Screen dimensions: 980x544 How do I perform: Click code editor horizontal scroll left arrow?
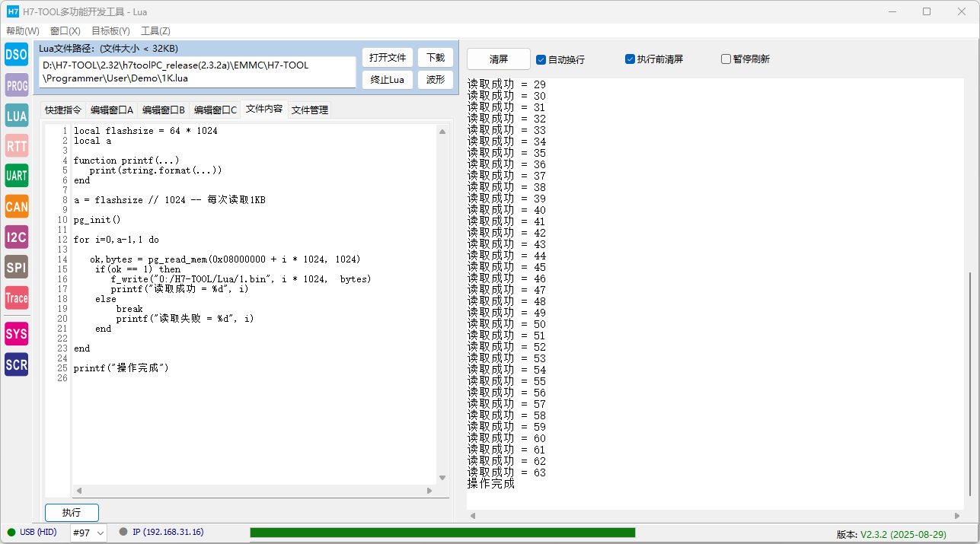click(x=78, y=491)
